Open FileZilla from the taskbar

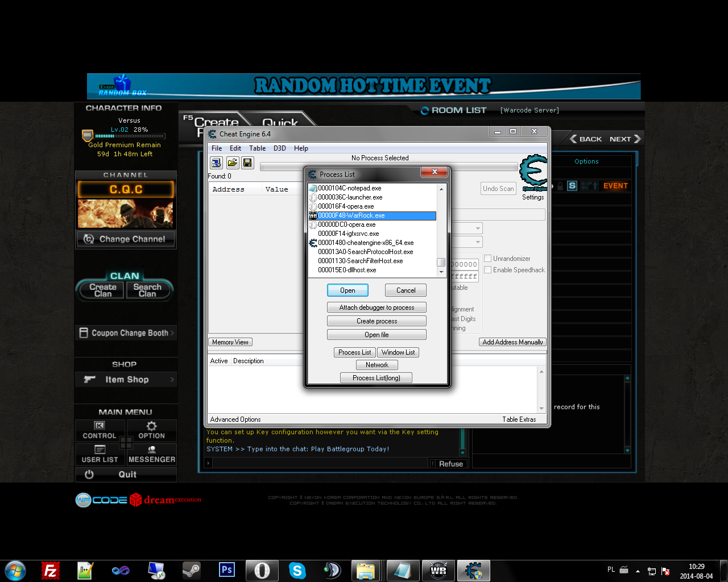click(x=51, y=570)
